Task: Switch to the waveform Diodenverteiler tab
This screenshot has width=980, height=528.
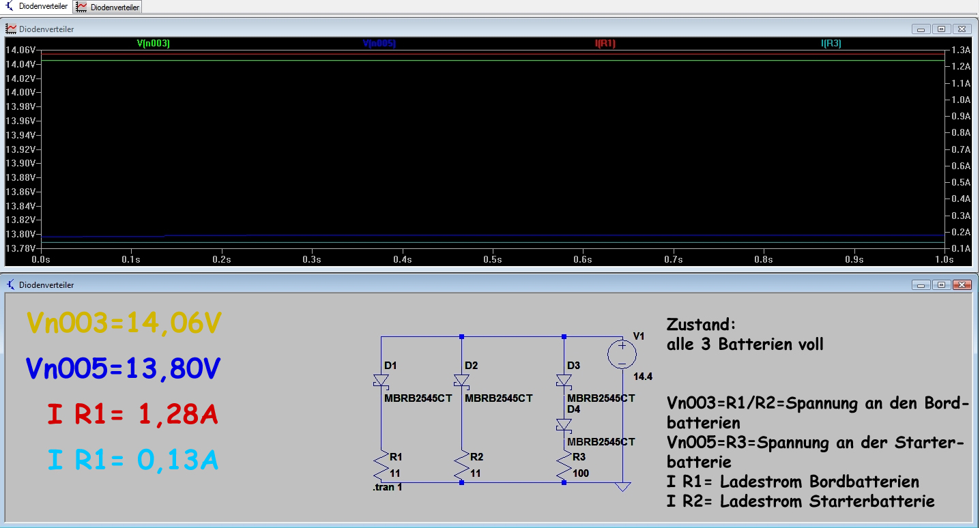Action: pyautogui.click(x=108, y=7)
